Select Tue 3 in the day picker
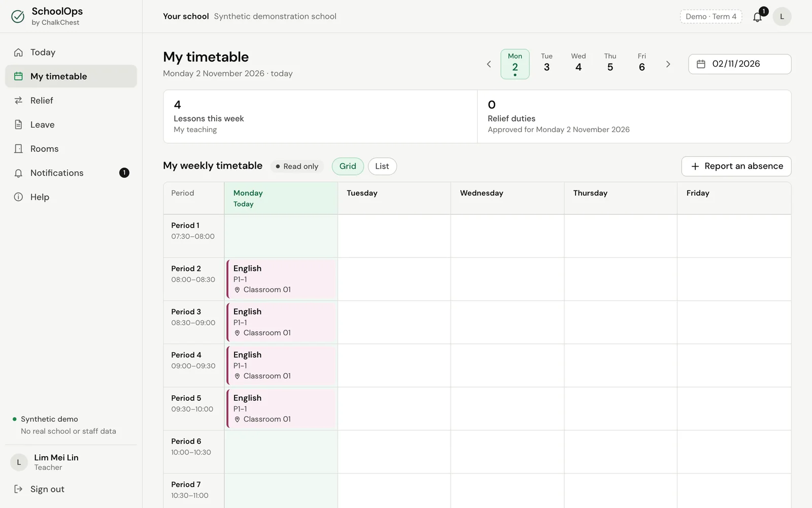Screen dimensions: 812x508 point(547,64)
